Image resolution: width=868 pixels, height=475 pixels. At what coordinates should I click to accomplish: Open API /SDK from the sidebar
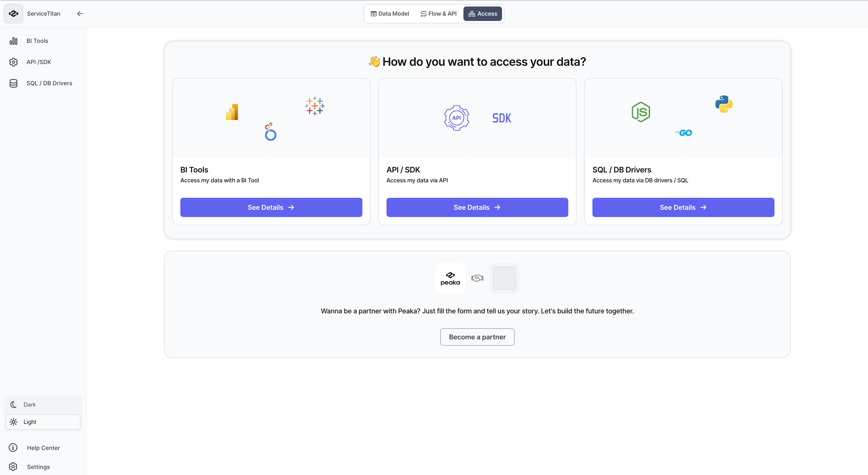pyautogui.click(x=39, y=62)
